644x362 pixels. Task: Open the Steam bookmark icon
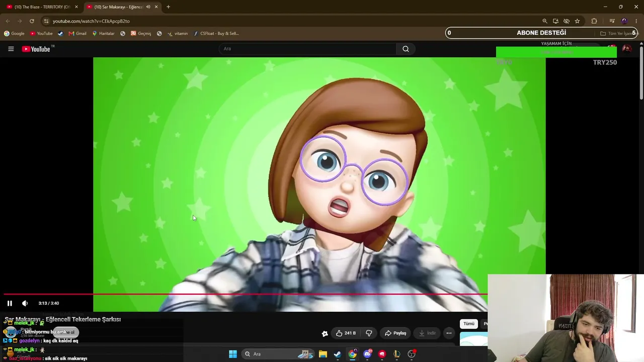[x=60, y=34]
